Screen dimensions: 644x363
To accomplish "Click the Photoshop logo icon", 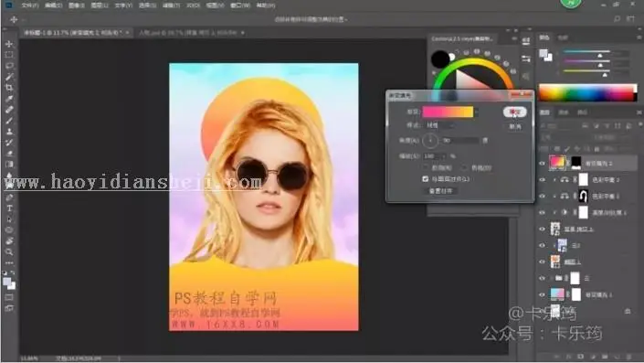I will (8, 5).
